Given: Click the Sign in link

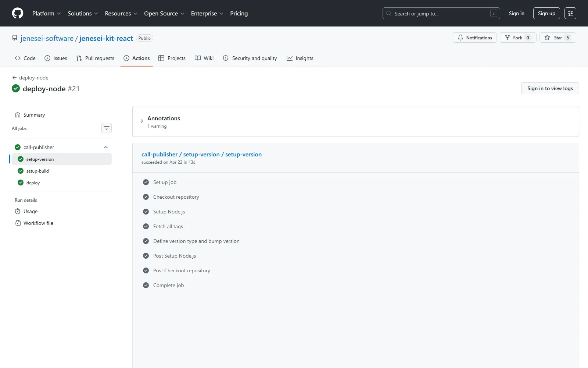Looking at the screenshot, I should (x=516, y=13).
